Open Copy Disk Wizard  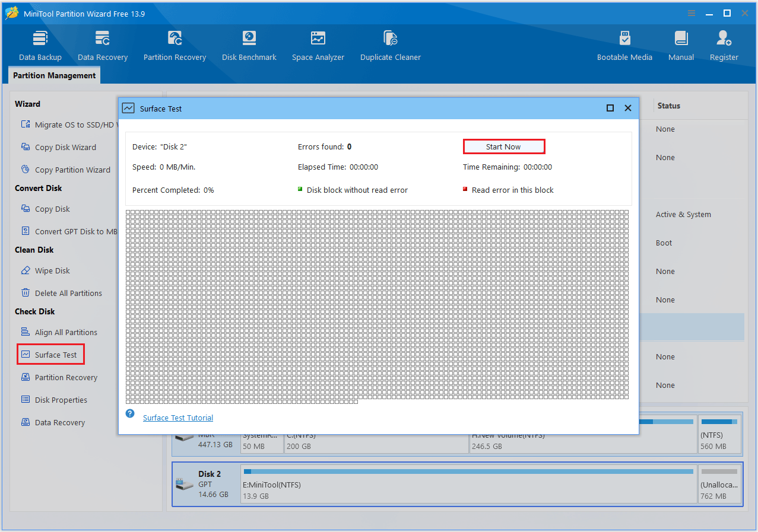(x=58, y=147)
